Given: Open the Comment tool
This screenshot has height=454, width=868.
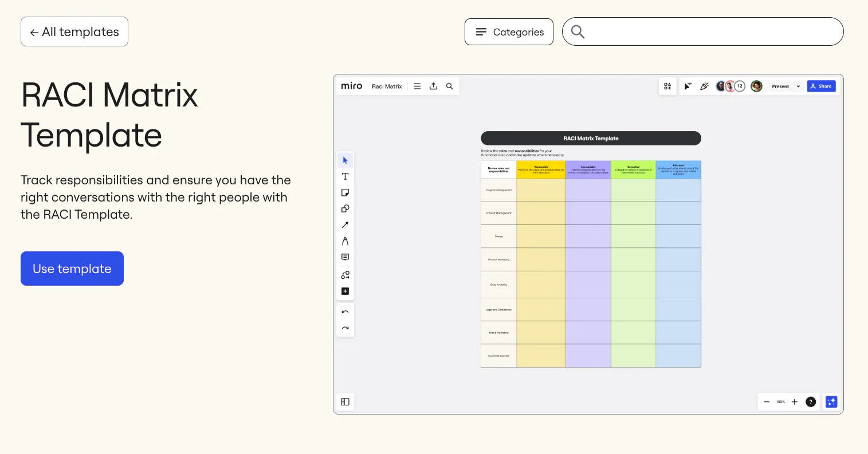Looking at the screenshot, I should tap(345, 258).
